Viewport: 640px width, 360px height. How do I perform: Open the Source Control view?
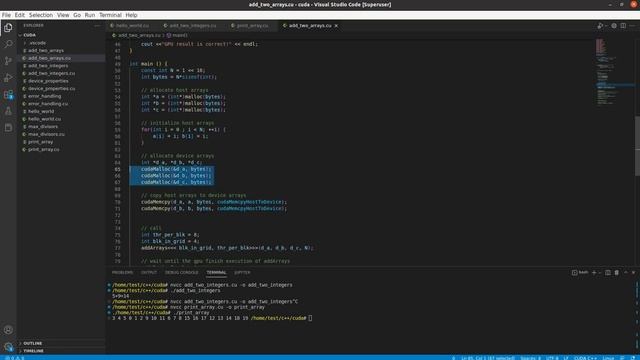8,61
